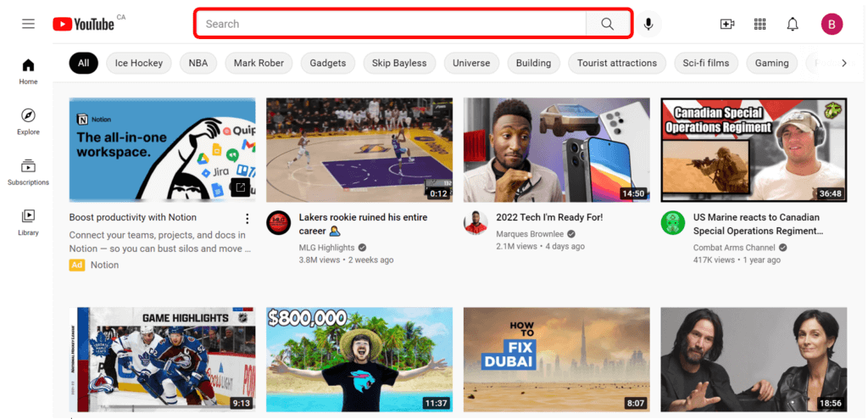Click the Notion ad description text

coord(160,243)
